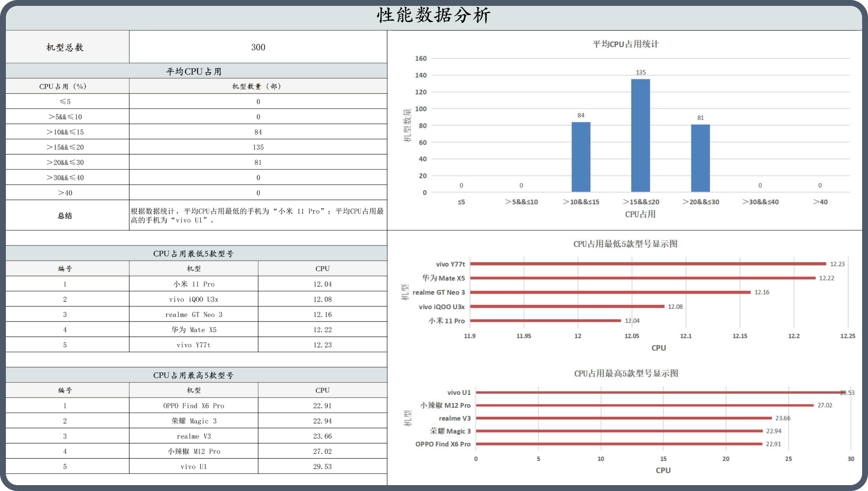The height and width of the screenshot is (491, 868).
Task: Click the CPU占用最高5款型号 table header
Action: tap(194, 375)
